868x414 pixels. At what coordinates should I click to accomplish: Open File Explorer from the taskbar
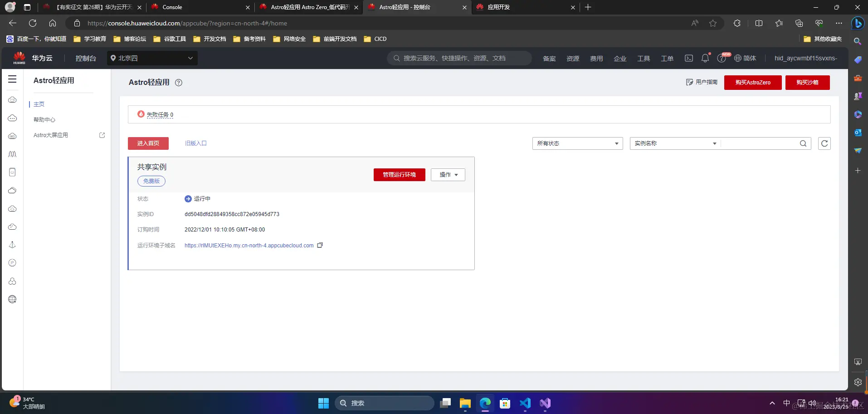465,403
